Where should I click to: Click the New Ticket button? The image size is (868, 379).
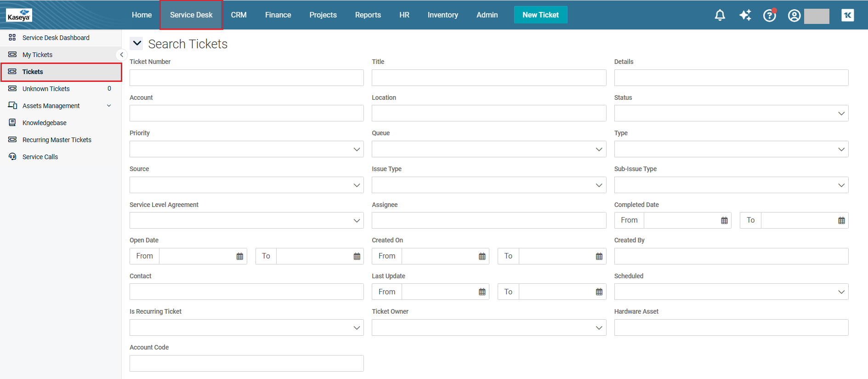coord(540,15)
